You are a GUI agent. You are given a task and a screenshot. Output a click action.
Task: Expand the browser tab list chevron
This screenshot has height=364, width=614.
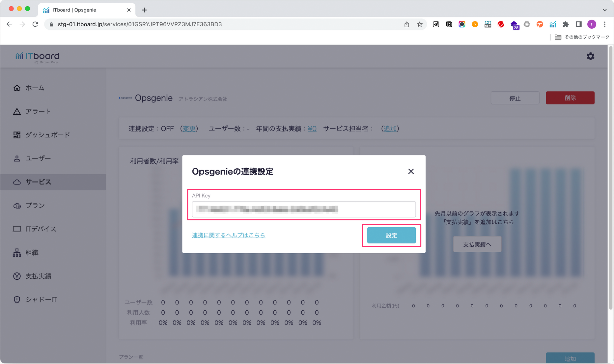click(x=604, y=10)
